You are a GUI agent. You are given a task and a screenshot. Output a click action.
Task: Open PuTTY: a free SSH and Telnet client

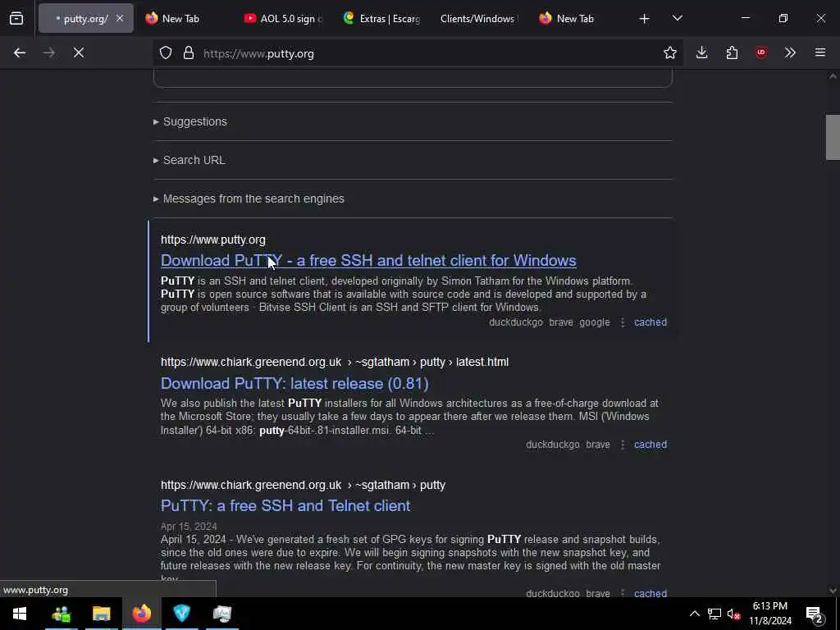tap(285, 505)
